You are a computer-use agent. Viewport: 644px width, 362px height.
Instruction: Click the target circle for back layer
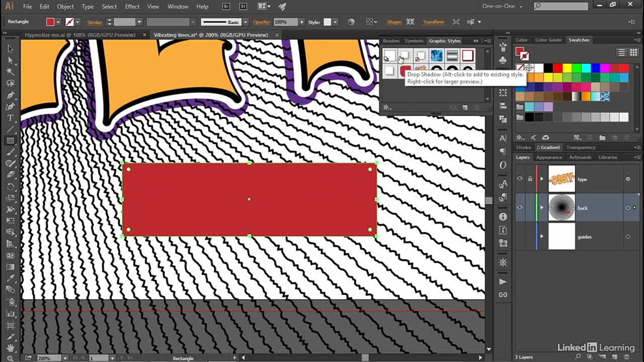coord(628,208)
